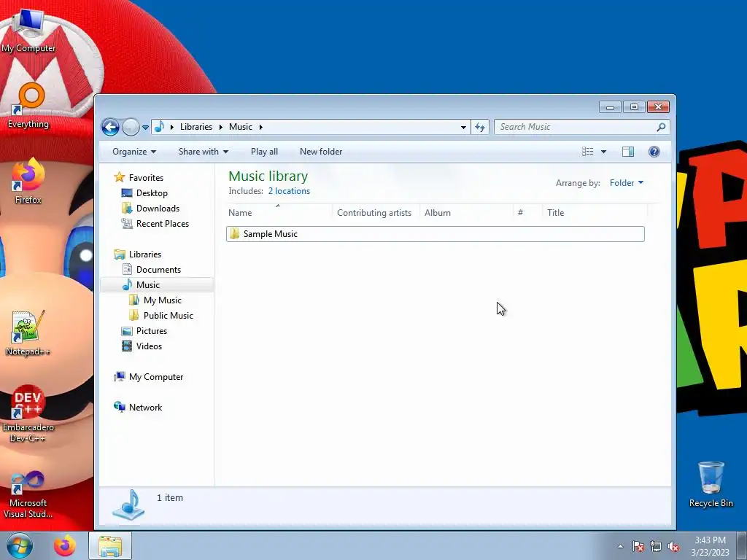This screenshot has height=560, width=747.
Task: Expand the arrow after Music breadcrumb
Action: click(x=260, y=127)
